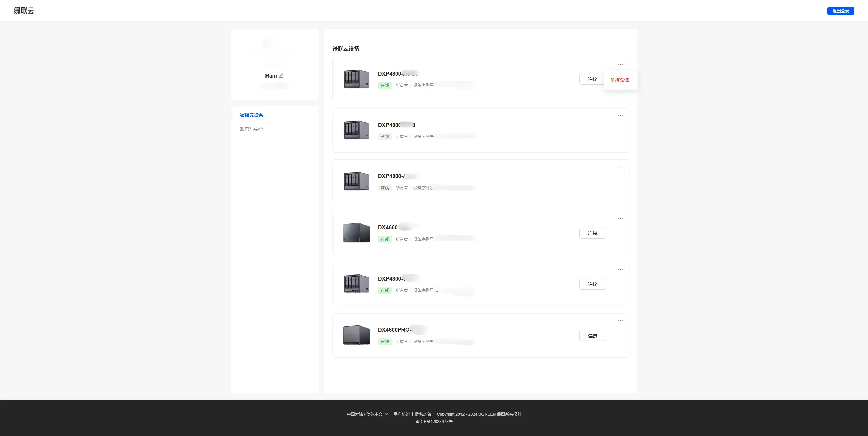Click the DX4600PRO device thumbnail image

(356, 335)
